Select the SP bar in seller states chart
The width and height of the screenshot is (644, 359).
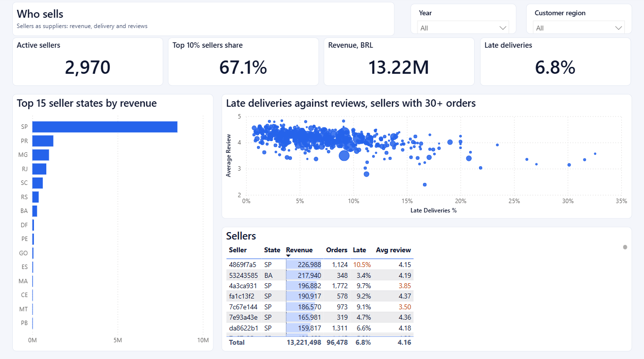pyautogui.click(x=105, y=127)
